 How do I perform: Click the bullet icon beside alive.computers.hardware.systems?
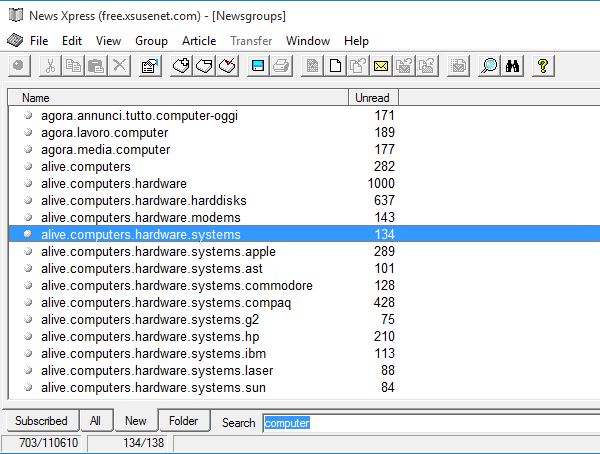28,234
